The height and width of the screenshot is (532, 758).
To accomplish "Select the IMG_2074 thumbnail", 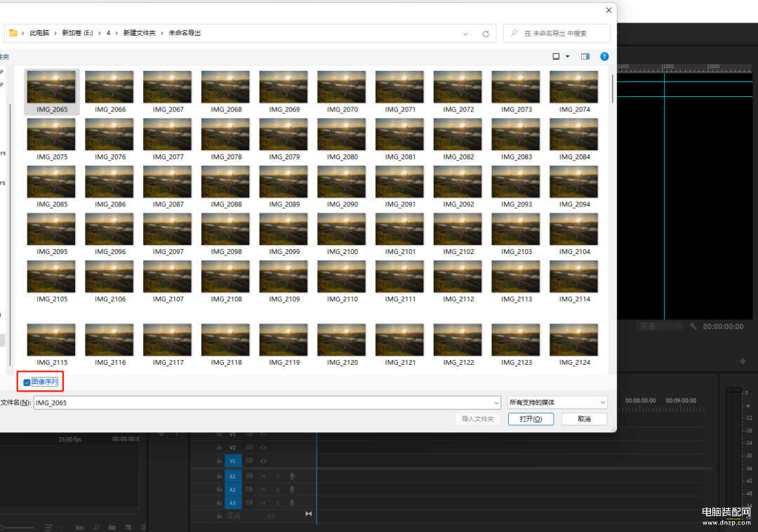I will click(574, 86).
